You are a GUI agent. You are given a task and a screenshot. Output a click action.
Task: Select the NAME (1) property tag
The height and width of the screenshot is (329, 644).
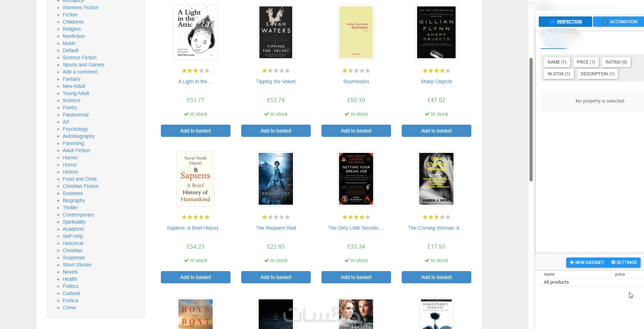(x=557, y=62)
